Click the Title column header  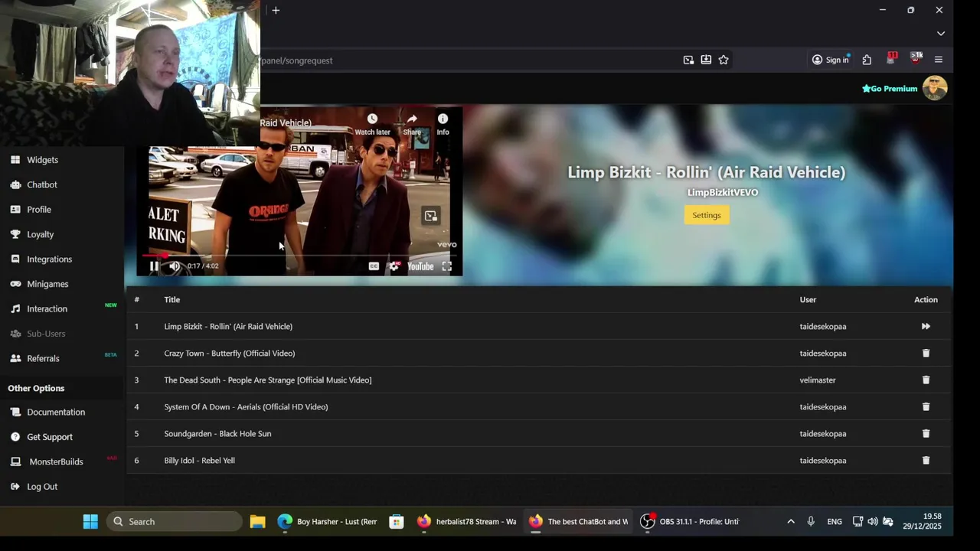tap(171, 299)
